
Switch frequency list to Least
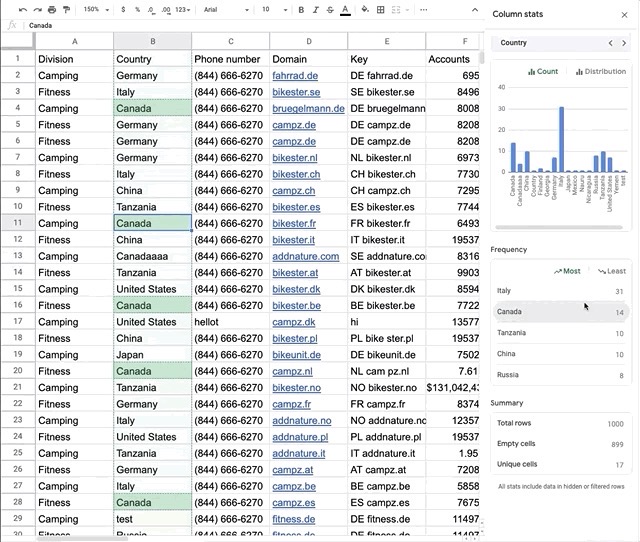(x=611, y=271)
